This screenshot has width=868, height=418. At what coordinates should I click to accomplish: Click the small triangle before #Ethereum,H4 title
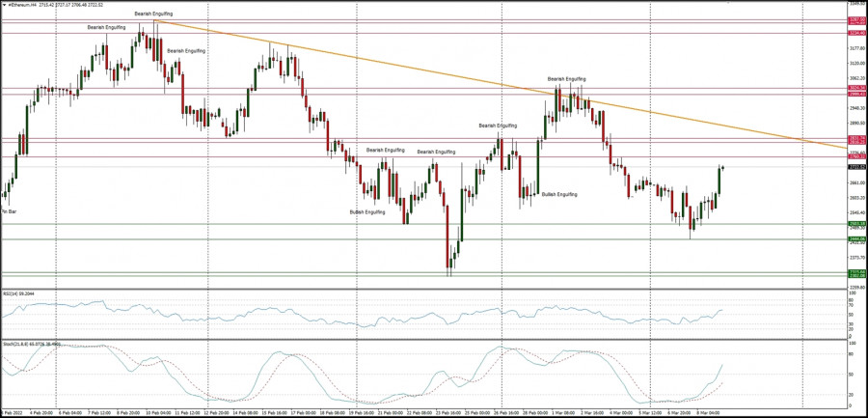click(x=3, y=5)
